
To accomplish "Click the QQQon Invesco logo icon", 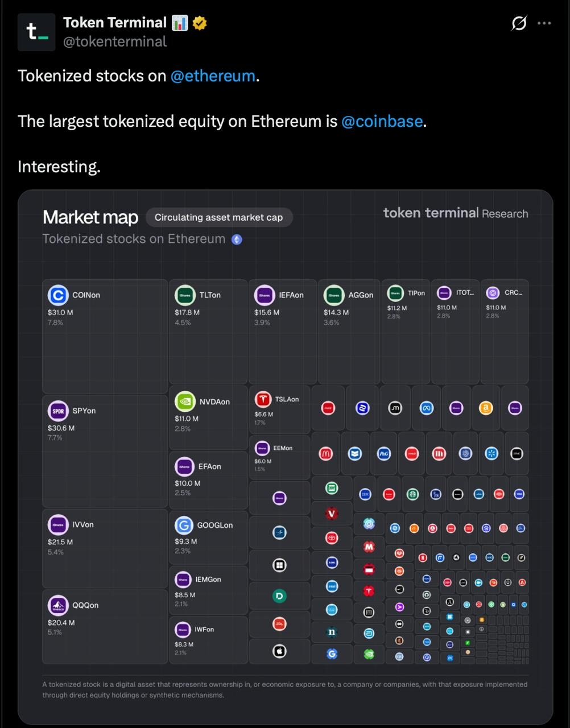I will click(x=57, y=605).
